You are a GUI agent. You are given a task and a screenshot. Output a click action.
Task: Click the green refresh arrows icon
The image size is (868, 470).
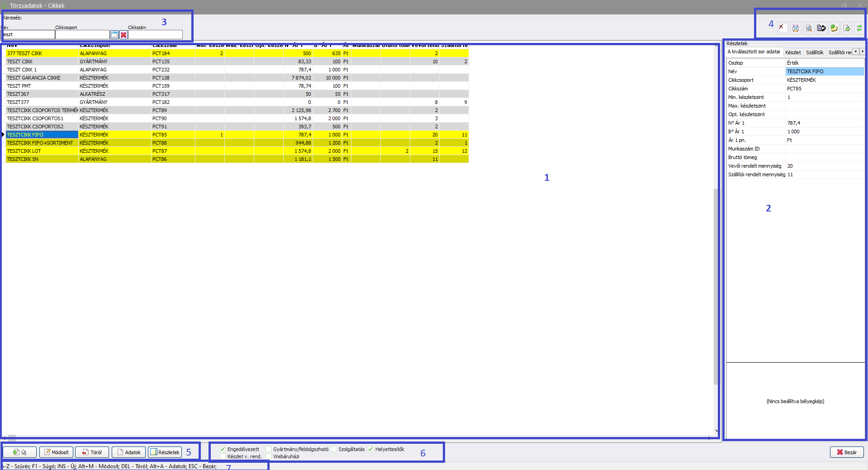pos(859,28)
